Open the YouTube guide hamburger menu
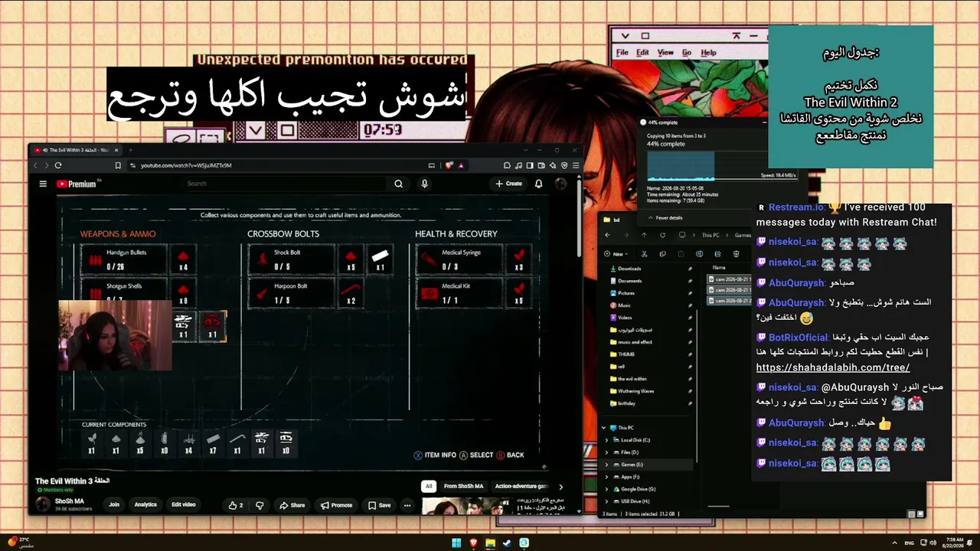 tap(43, 184)
